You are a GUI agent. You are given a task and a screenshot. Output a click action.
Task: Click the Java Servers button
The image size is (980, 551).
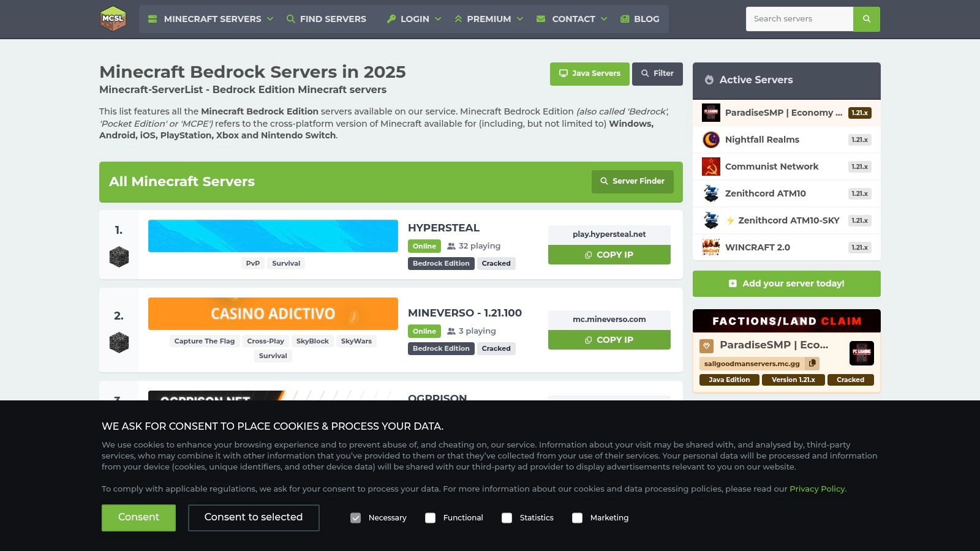[590, 73]
